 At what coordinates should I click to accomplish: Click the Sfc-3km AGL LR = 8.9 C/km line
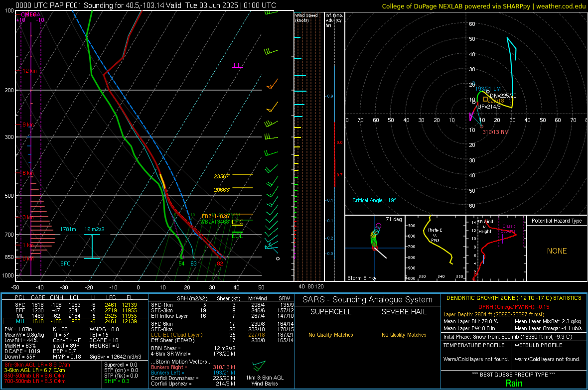point(37,365)
